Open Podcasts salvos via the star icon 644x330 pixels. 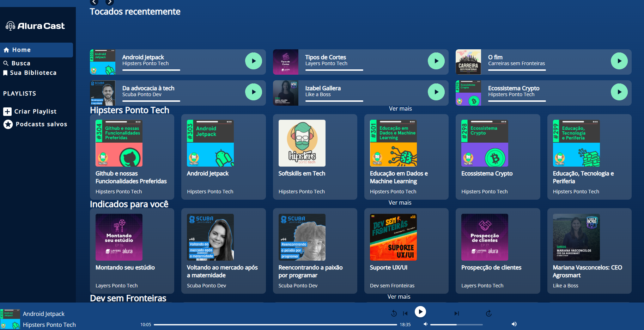click(8, 124)
